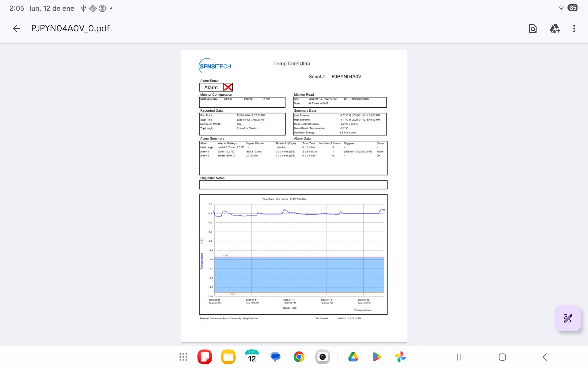Launch the Camera app
This screenshot has height=368, width=588.
click(322, 357)
